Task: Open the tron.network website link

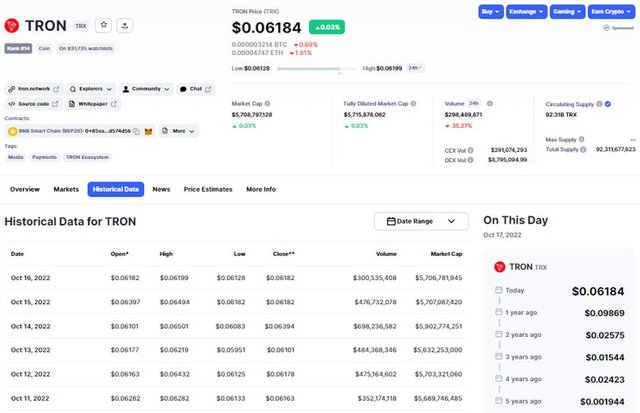Action: click(33, 89)
